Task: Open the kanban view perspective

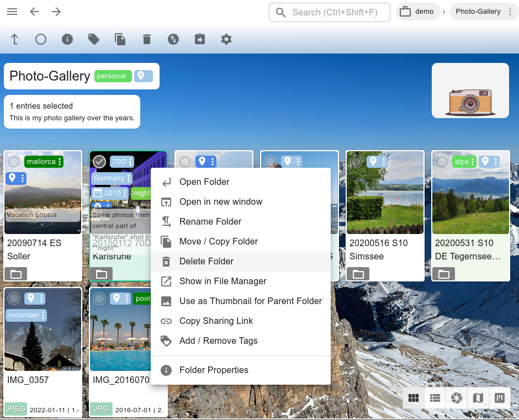Action: coord(500,397)
